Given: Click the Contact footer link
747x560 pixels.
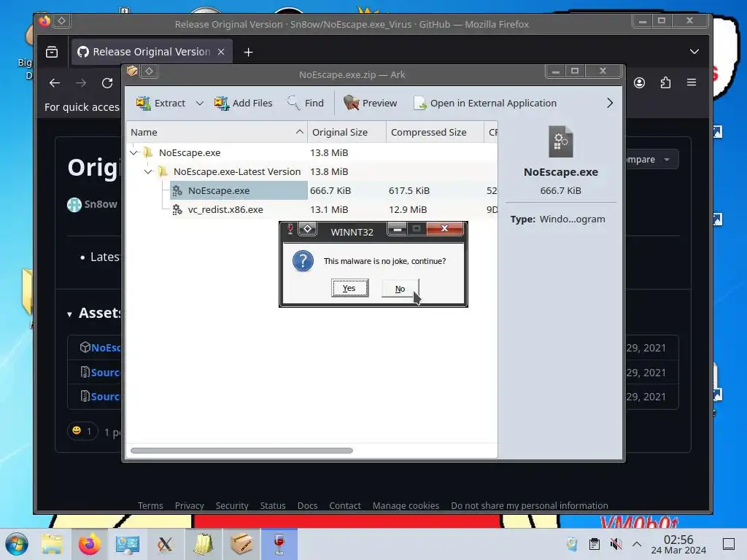Looking at the screenshot, I should (345, 506).
